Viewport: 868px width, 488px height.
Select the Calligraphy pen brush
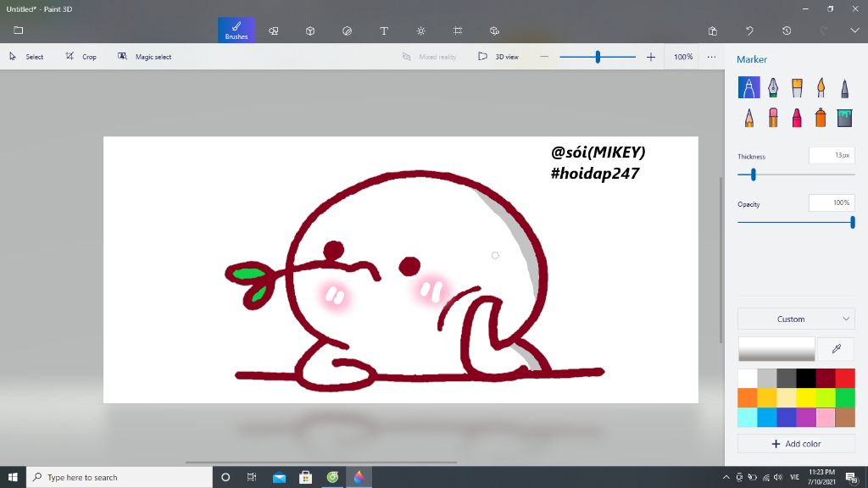[x=774, y=86]
